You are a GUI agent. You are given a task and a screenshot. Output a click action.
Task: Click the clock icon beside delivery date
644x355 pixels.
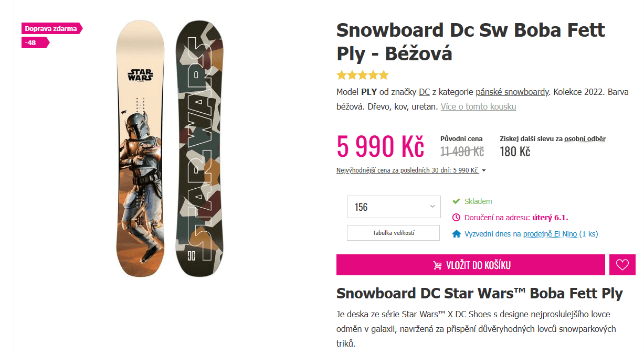tap(457, 218)
